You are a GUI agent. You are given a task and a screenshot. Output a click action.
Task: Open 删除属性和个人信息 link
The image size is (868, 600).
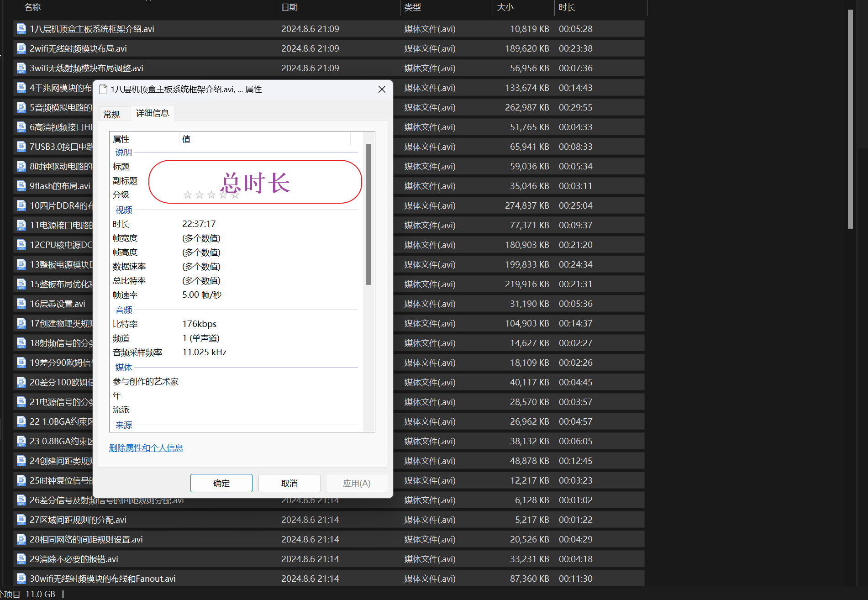point(146,448)
